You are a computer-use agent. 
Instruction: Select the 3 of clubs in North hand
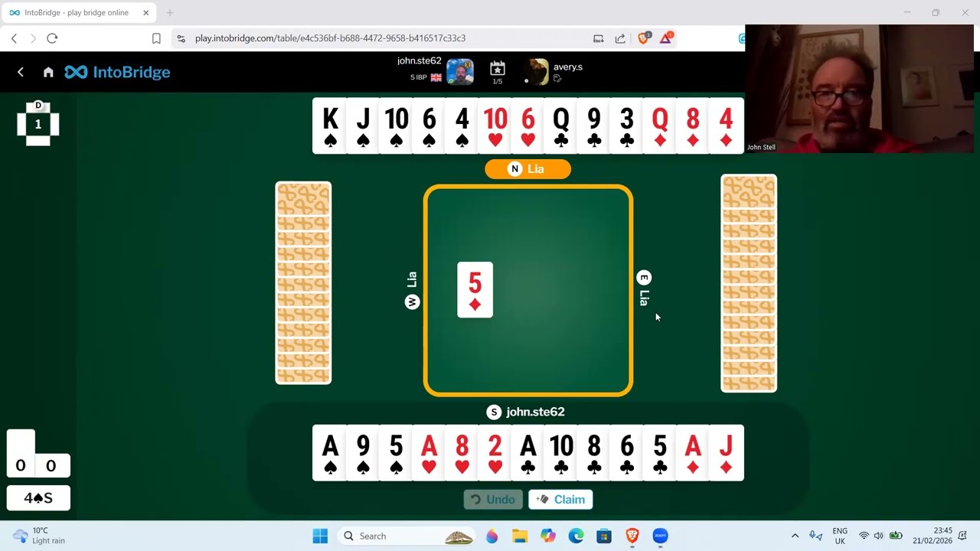click(x=626, y=126)
